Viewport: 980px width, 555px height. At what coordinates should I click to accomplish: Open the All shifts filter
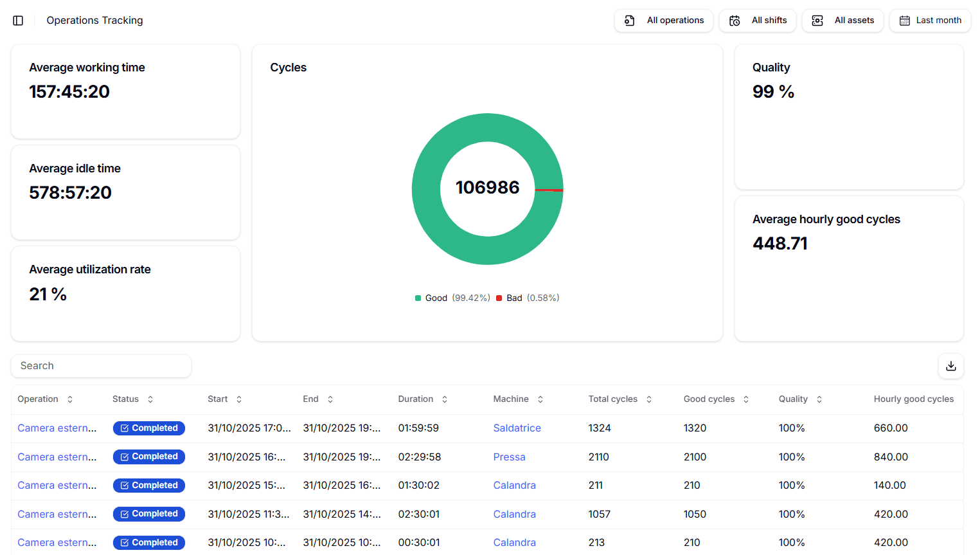point(758,21)
